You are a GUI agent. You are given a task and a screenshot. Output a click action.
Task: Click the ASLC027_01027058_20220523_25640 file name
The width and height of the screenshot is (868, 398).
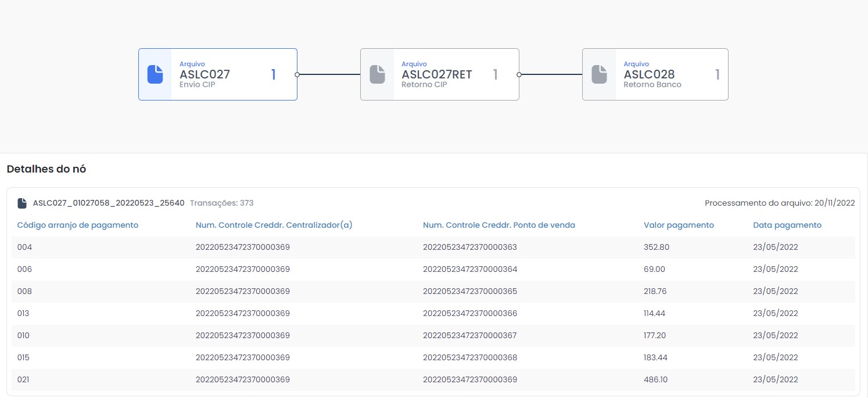[109, 203]
